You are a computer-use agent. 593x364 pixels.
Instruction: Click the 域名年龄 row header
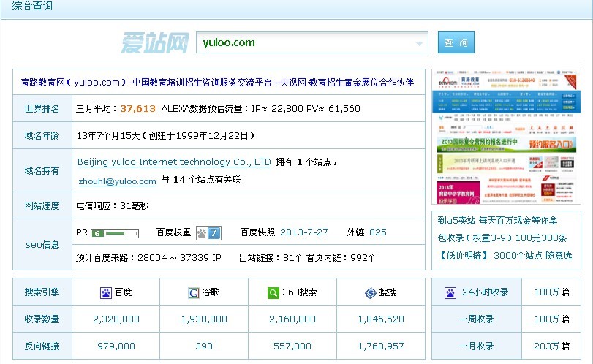pos(42,135)
